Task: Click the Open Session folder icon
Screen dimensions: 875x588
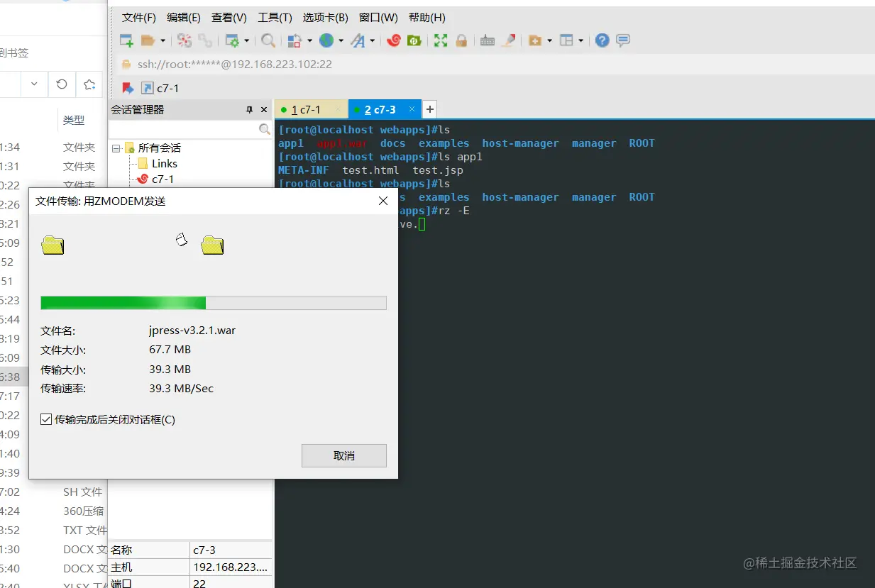Action: [x=148, y=40]
